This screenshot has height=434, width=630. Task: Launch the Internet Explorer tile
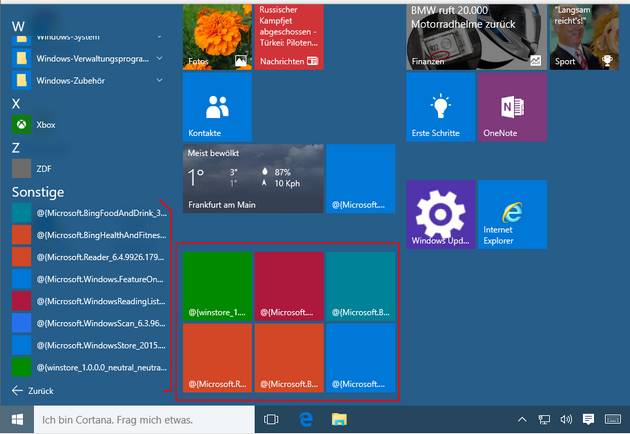512,214
